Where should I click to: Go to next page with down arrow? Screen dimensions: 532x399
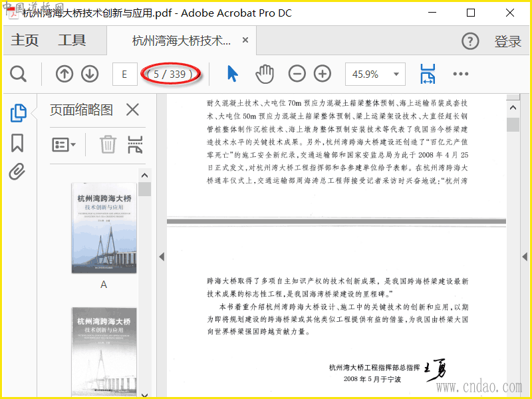90,74
